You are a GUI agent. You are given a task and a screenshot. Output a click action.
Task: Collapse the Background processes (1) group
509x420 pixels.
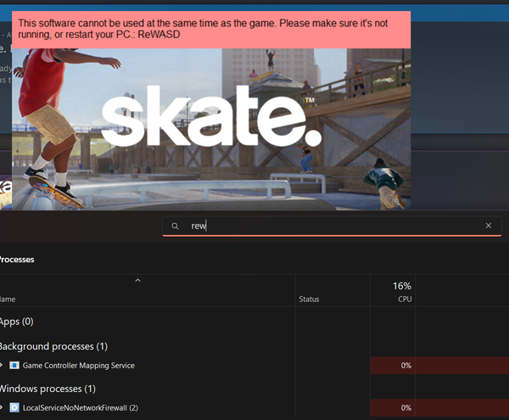[x=53, y=346]
